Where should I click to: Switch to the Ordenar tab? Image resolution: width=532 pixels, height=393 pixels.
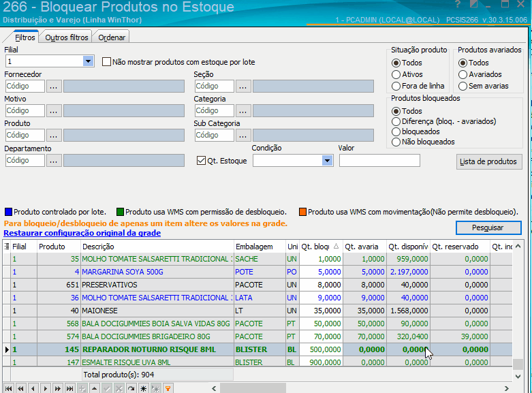pos(112,37)
